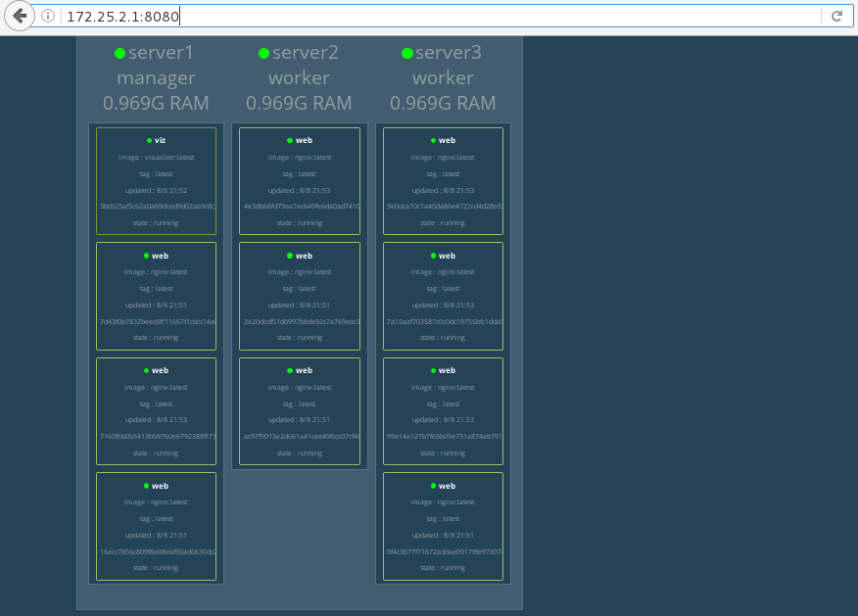Image resolution: width=858 pixels, height=616 pixels.
Task: Click state : running in the viz card
Action: click(156, 222)
